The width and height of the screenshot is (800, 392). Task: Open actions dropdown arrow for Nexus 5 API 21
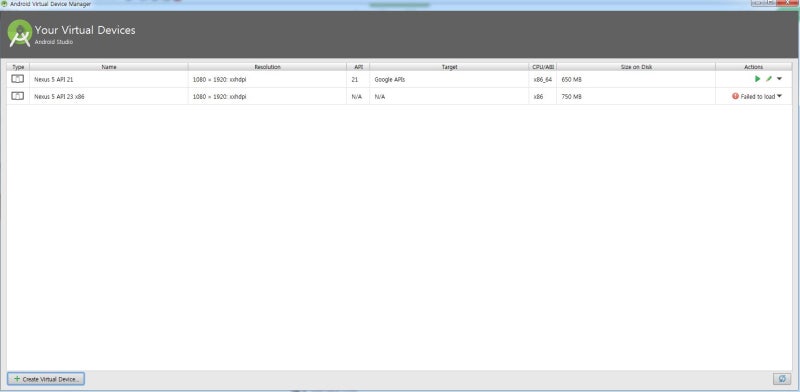pyautogui.click(x=779, y=79)
